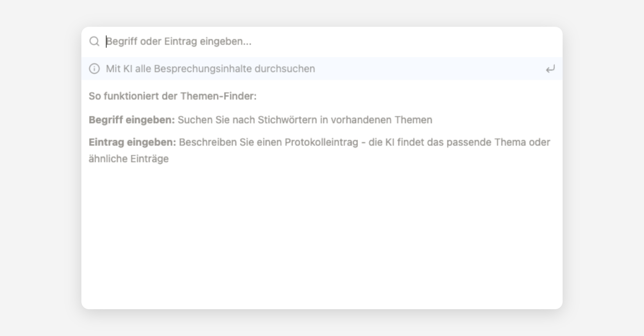The height and width of the screenshot is (336, 644).
Task: Click the word 'Stichwörtern' in the hint
Action: click(x=287, y=120)
